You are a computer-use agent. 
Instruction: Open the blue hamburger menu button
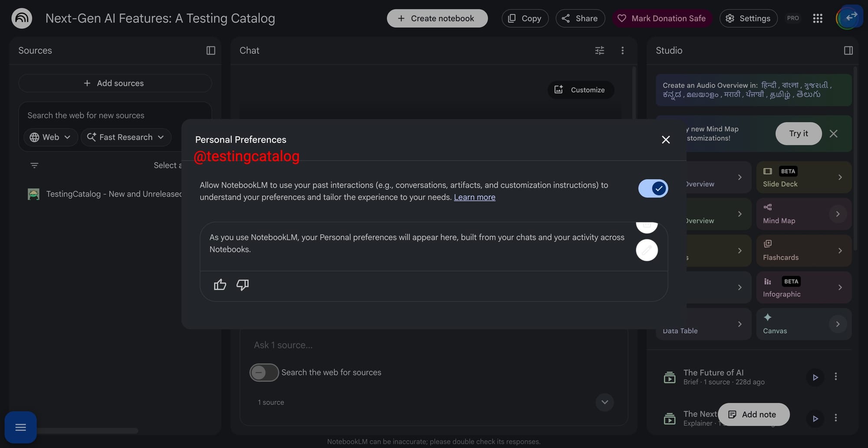[20, 428]
